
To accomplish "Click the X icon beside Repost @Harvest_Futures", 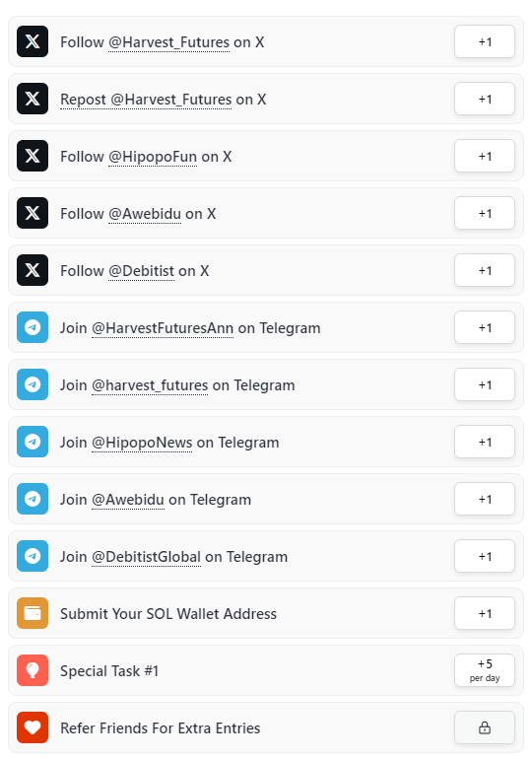I will tap(33, 99).
